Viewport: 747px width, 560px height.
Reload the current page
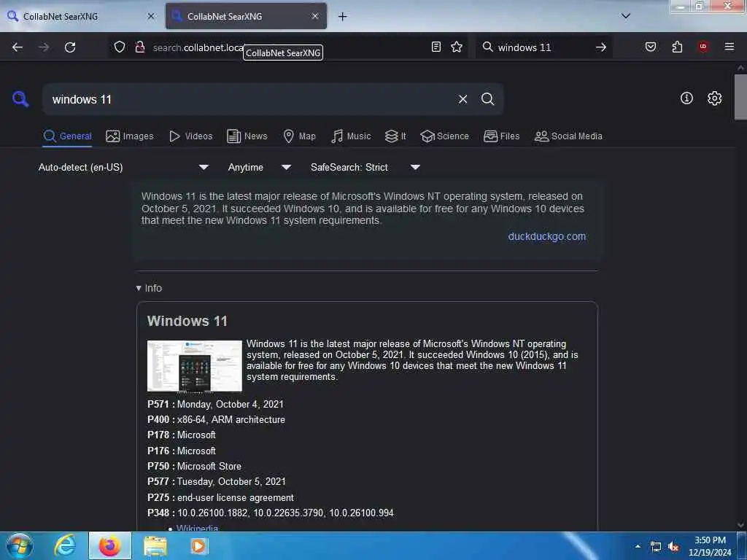click(x=70, y=47)
